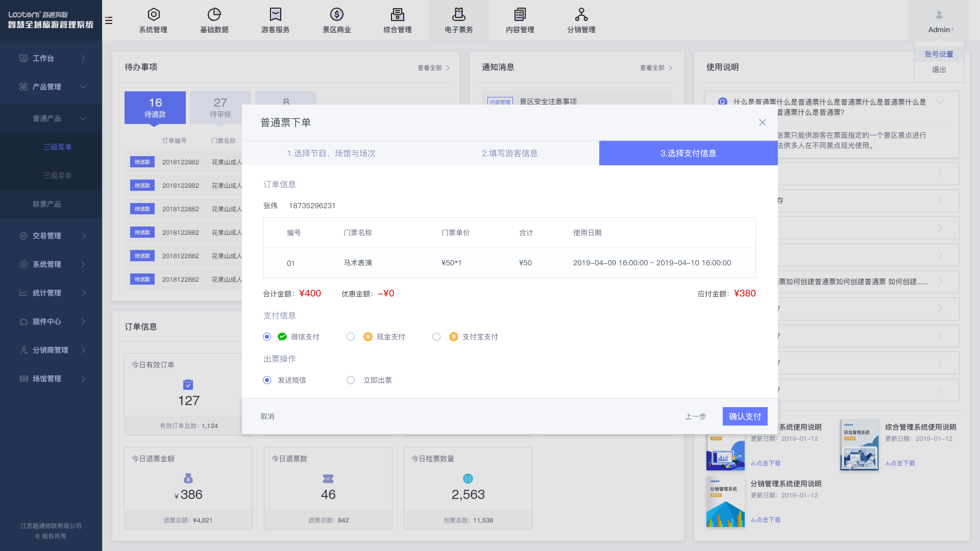Image resolution: width=980 pixels, height=551 pixels.
Task: Select 现金支付 payment radio button
Action: click(x=350, y=337)
